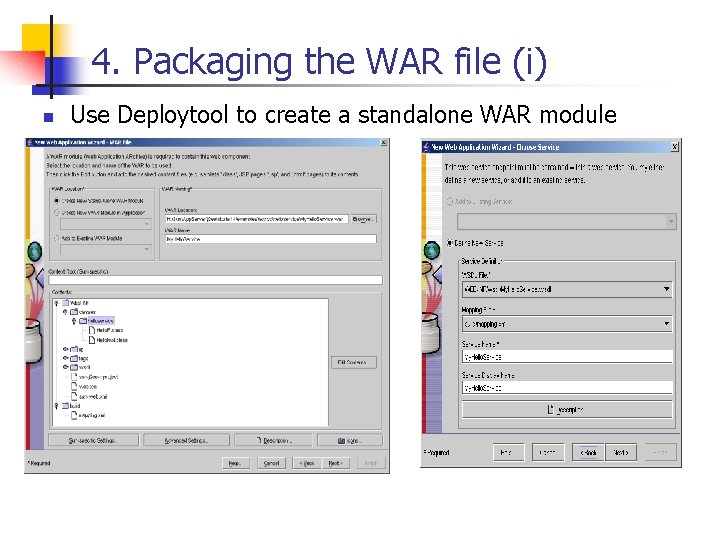Screen dimensions: 720x540
Task: Open the Mapping File dropdown
Action: tap(567, 324)
